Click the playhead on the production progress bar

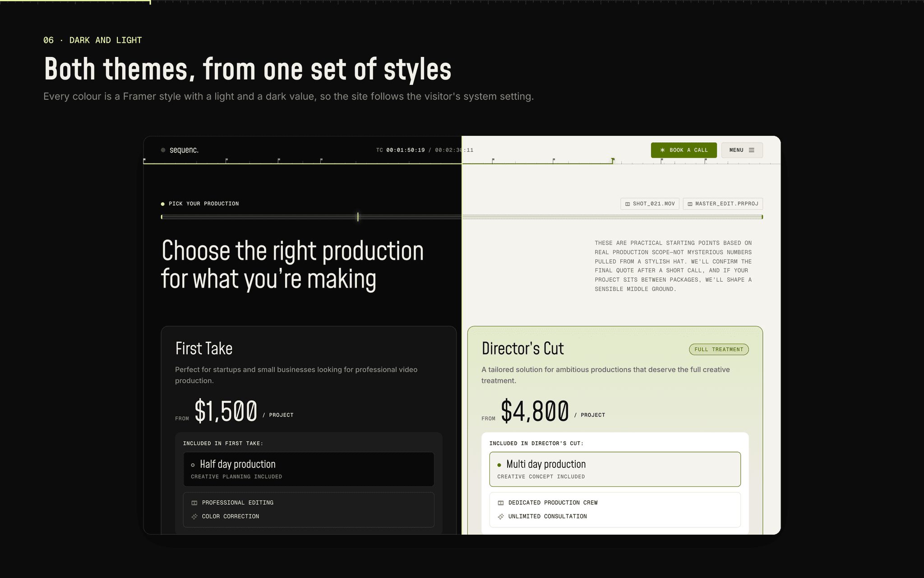[358, 217]
